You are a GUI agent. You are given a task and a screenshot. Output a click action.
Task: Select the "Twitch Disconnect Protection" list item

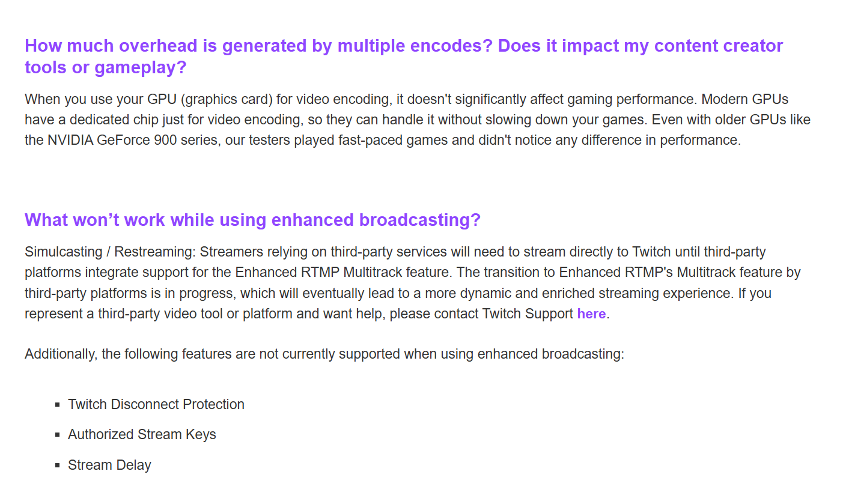point(156,404)
